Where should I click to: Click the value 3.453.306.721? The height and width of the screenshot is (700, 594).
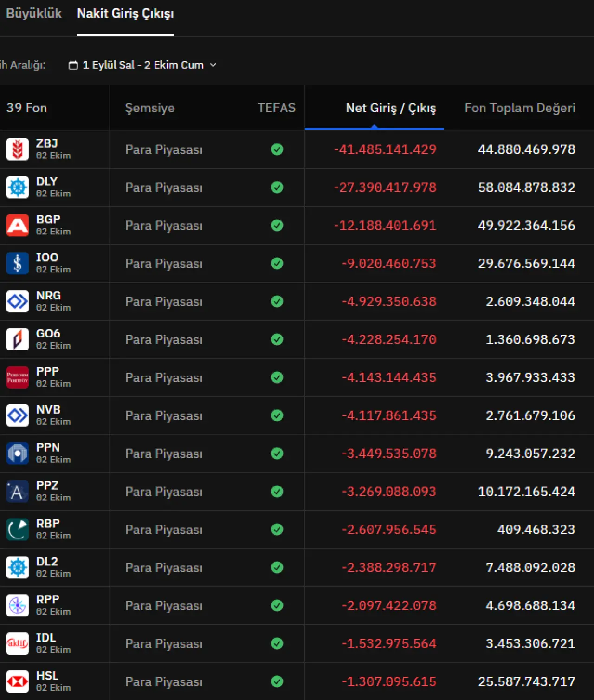(530, 644)
